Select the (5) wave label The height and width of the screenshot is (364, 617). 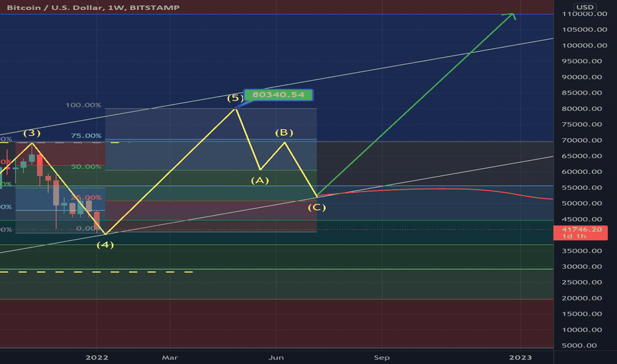235,97
